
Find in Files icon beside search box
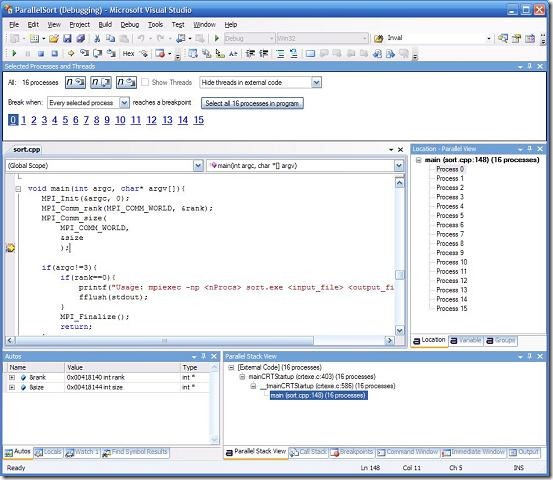pyautogui.click(x=378, y=38)
